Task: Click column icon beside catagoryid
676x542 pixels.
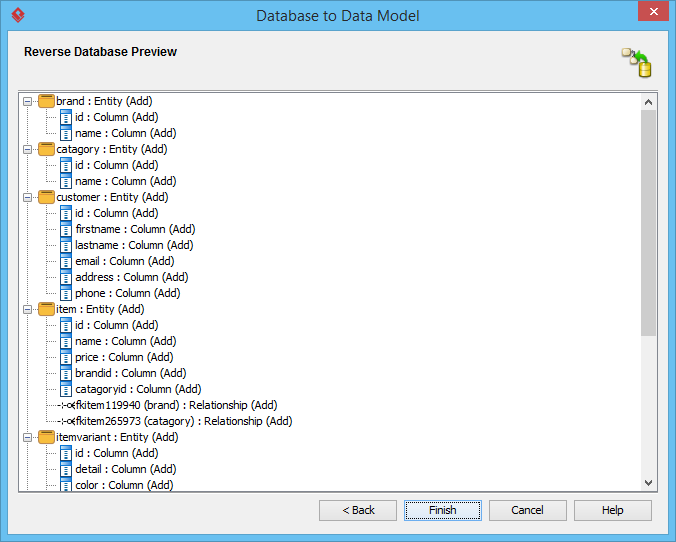Action: pyautogui.click(x=66, y=389)
